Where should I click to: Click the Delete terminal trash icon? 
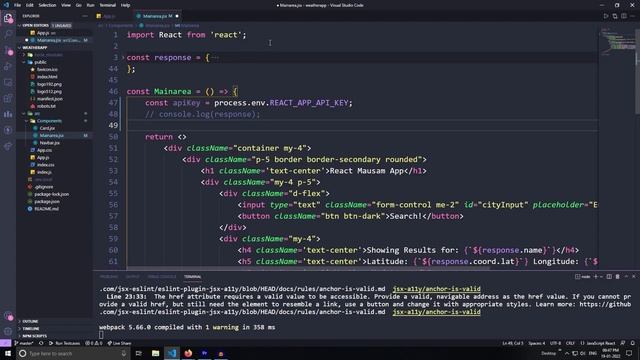pos(617,276)
